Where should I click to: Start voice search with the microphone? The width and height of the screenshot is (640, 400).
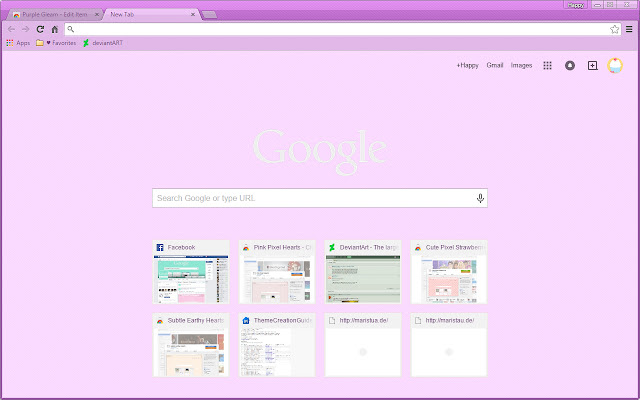[480, 198]
